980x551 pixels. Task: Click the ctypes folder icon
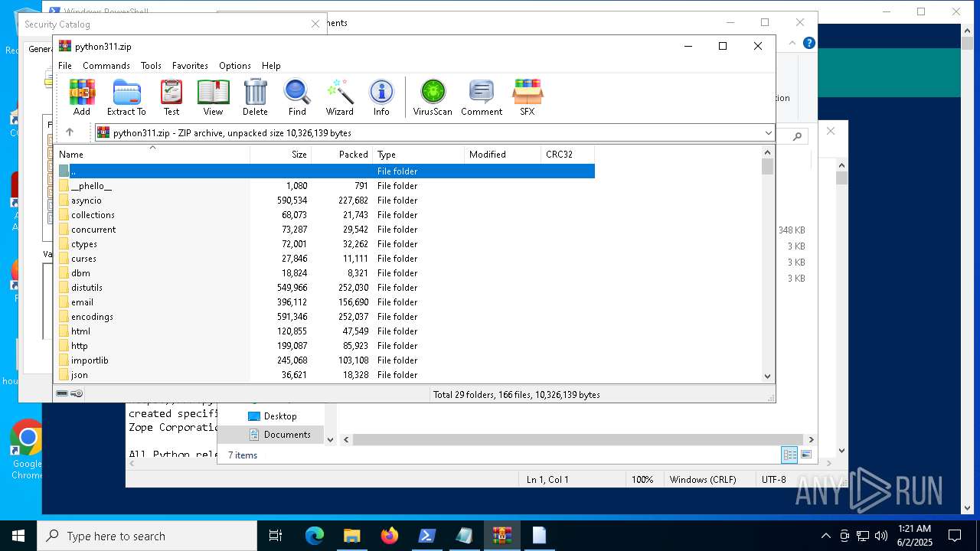[64, 244]
